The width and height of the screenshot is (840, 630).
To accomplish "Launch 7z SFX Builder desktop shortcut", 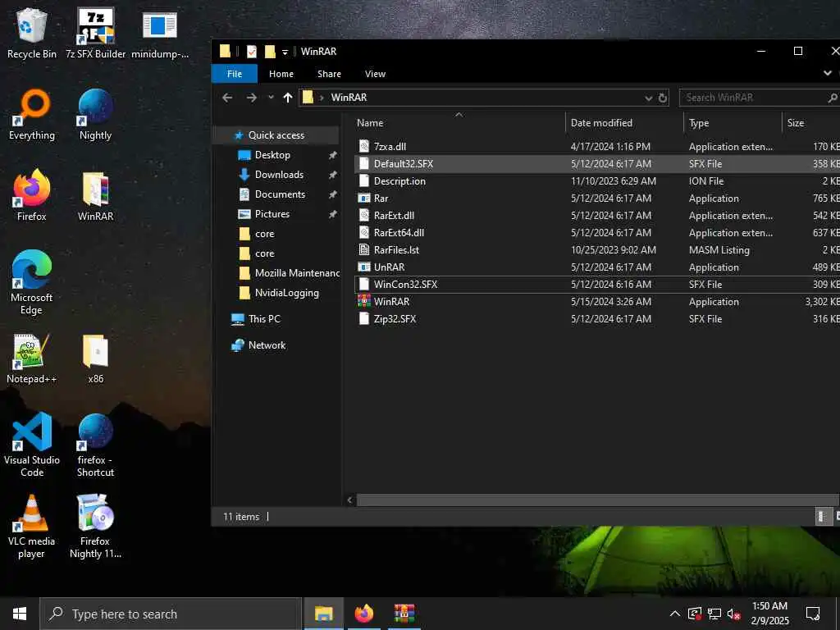I will click(95, 33).
